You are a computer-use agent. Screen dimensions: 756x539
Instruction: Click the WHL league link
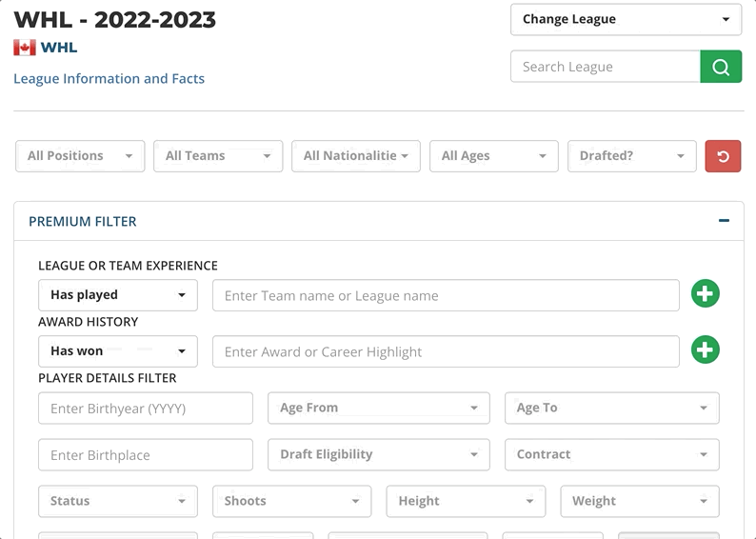tap(59, 48)
